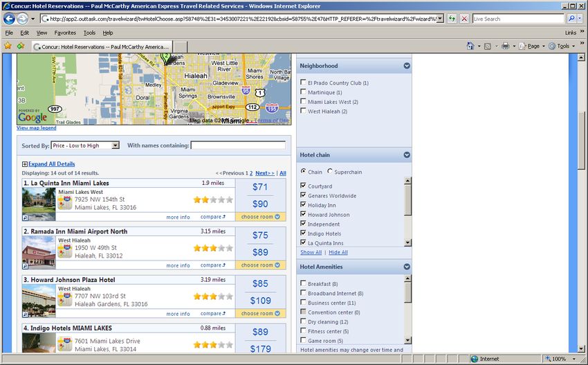Image resolution: width=588 pixels, height=365 pixels.
Task: Click the map icon for Ramada Inn
Action: (65, 251)
